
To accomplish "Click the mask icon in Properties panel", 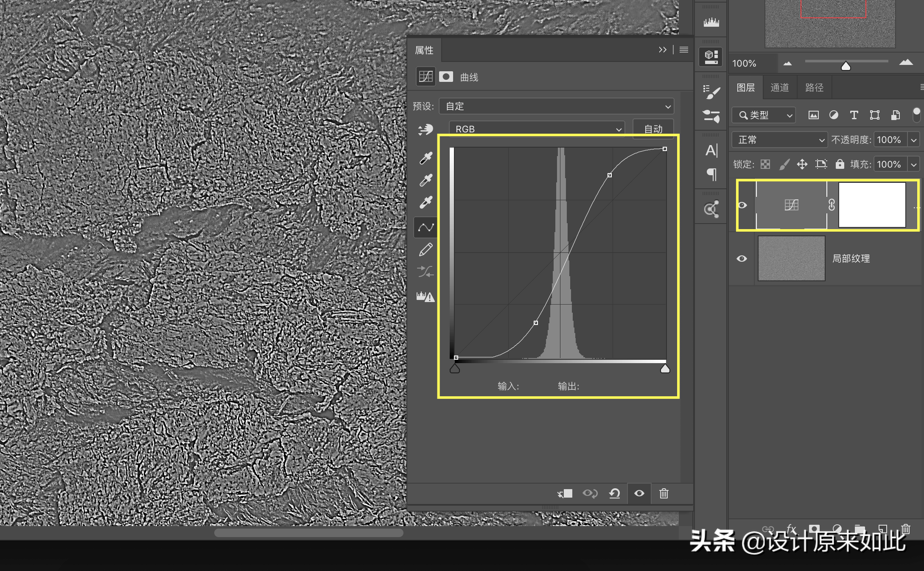I will pos(446,77).
